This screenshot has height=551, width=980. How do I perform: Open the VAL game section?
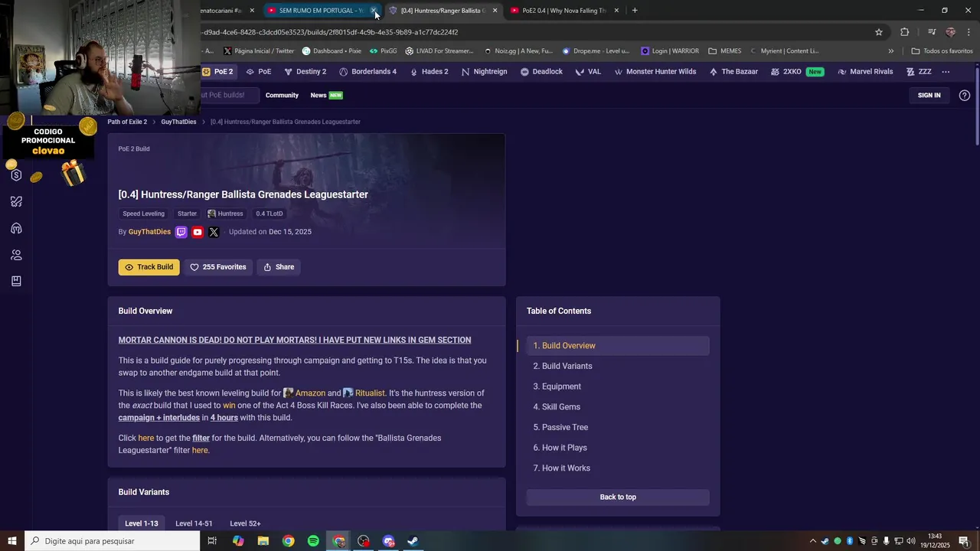[x=588, y=71]
